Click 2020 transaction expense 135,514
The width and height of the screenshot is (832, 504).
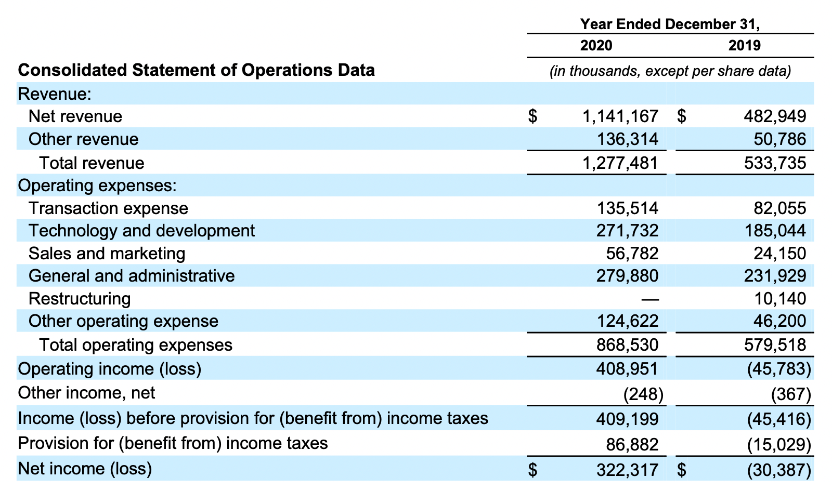pos(627,208)
